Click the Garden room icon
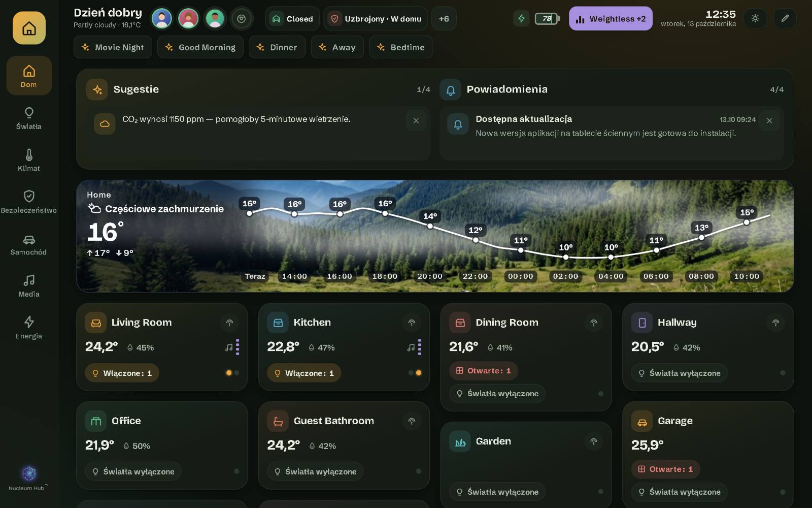Screen dimensions: 812x508 [460, 442]
